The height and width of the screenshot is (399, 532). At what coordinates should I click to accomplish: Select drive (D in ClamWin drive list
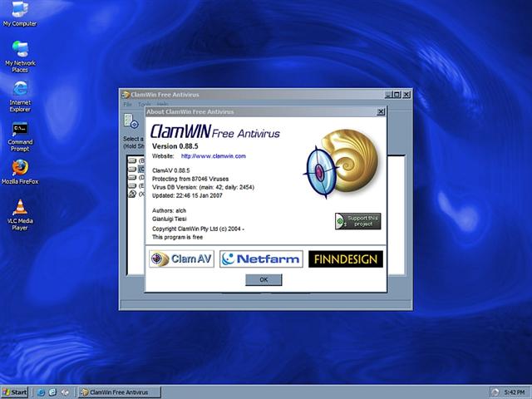(x=136, y=177)
